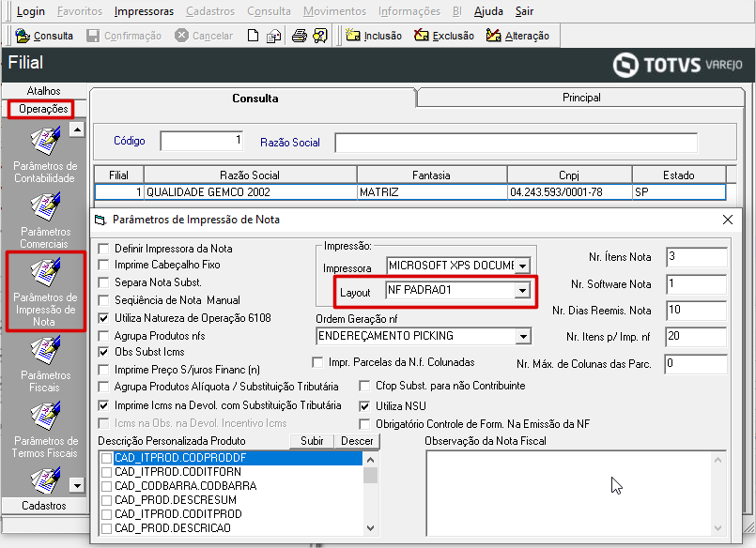
Task: Open Ajuda menu
Action: (x=488, y=11)
